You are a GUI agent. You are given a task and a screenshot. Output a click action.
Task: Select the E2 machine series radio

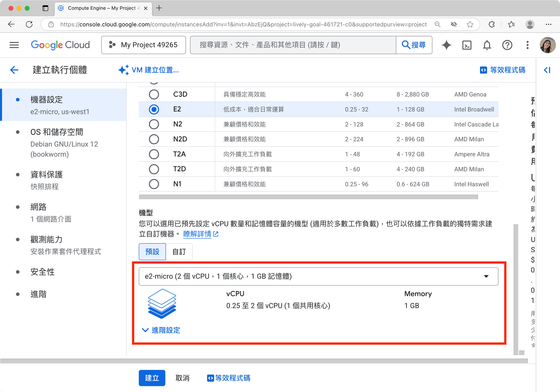154,109
